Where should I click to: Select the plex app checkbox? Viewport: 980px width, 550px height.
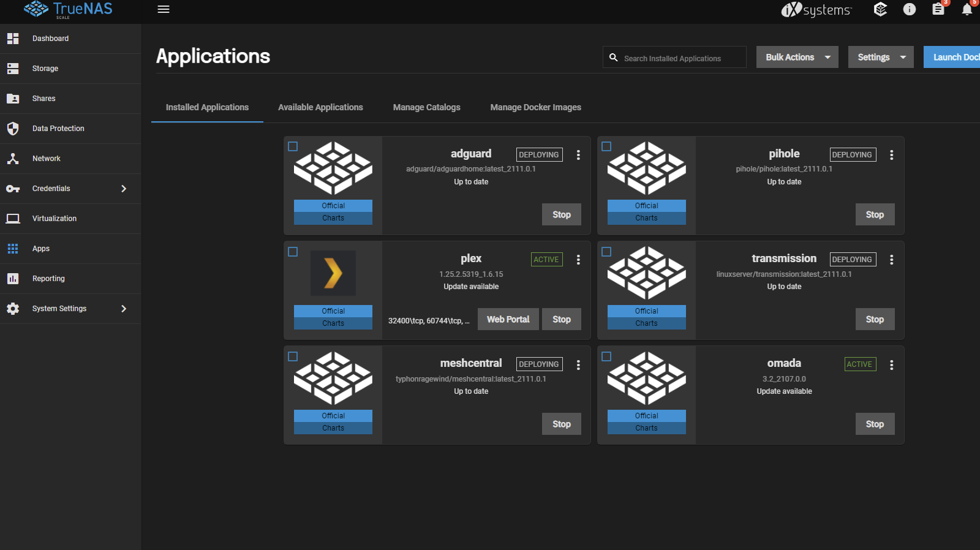click(293, 252)
